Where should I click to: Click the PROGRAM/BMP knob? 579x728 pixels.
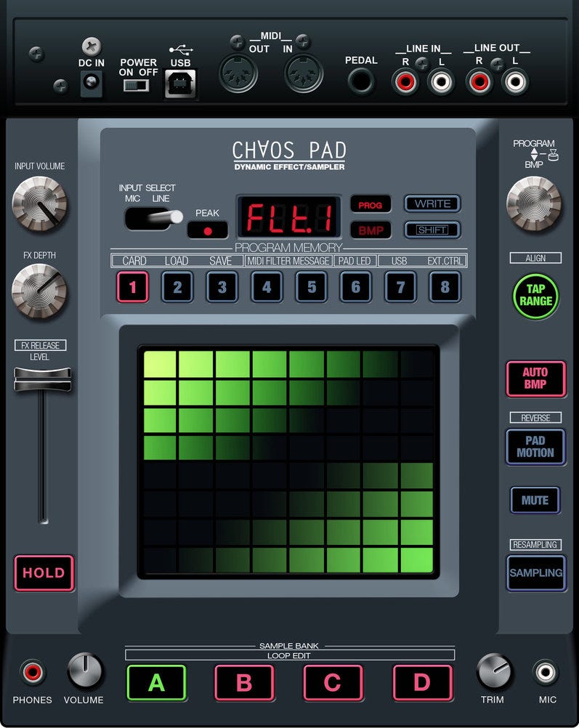(533, 203)
